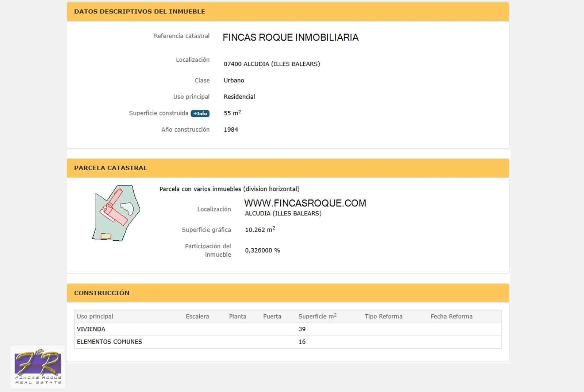Screen dimensions: 584x392
Task: Click the Uso principal column header
Action: pos(95,317)
